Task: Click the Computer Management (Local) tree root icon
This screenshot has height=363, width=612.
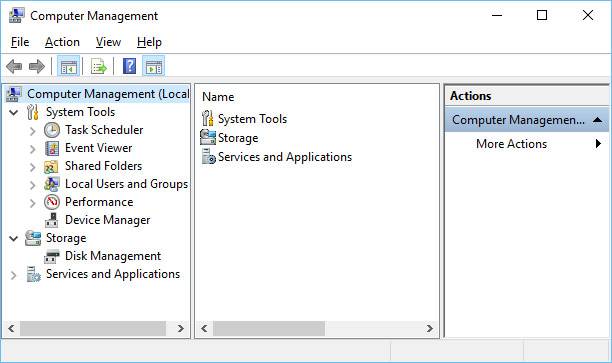Action: pyautogui.click(x=14, y=94)
